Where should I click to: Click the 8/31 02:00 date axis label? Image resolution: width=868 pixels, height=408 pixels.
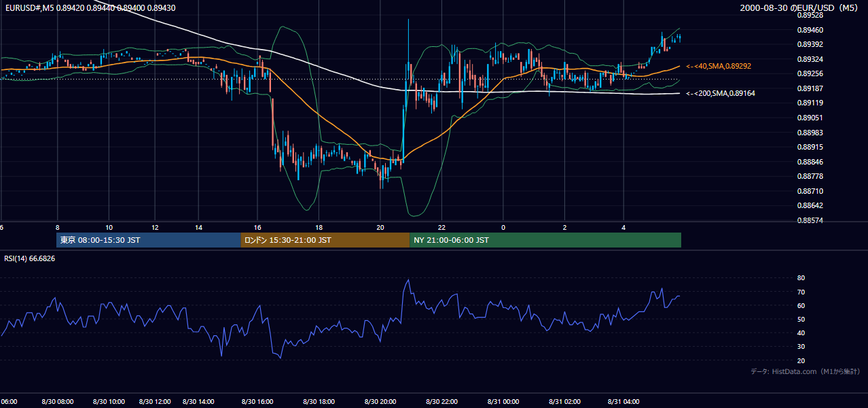[x=565, y=401]
